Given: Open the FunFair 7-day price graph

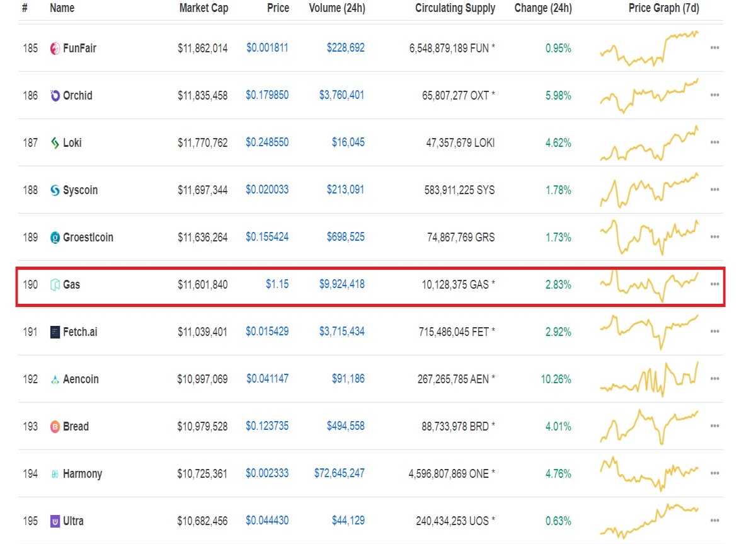Looking at the screenshot, I should 650,48.
